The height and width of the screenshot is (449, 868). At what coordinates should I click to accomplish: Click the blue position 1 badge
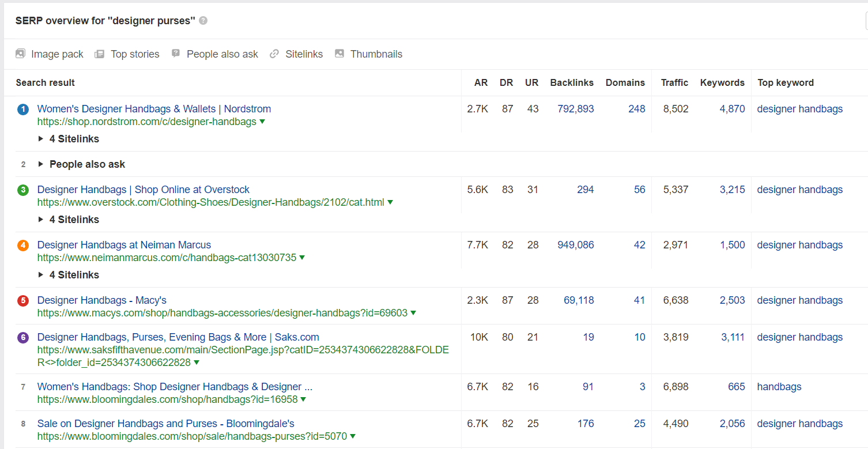click(x=23, y=109)
